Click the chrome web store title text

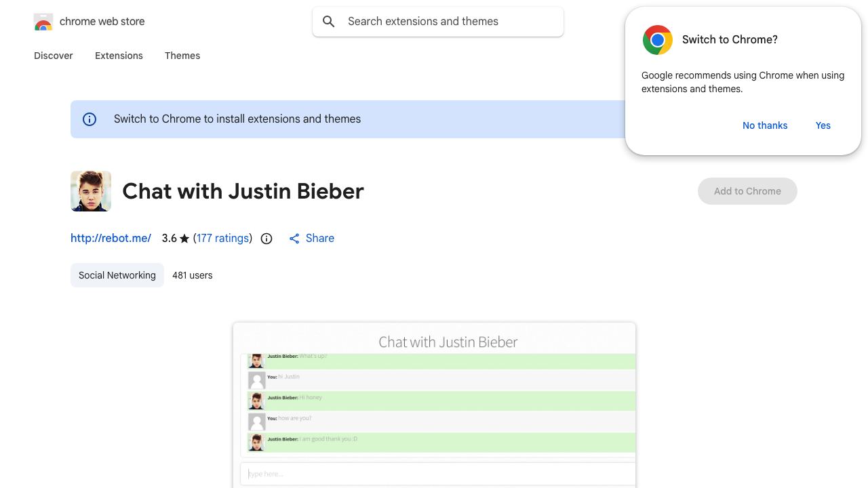102,21
